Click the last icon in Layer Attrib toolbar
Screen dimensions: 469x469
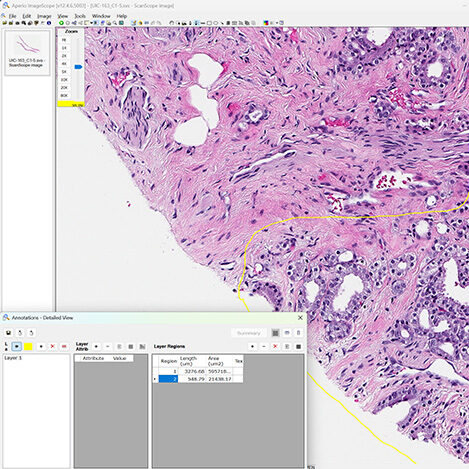142,347
